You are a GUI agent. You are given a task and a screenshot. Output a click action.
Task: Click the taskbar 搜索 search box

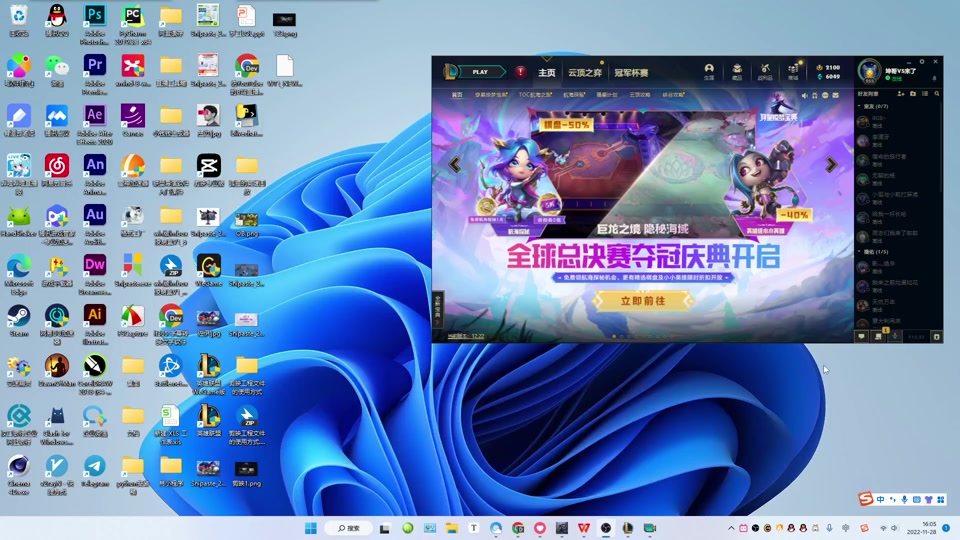click(349, 528)
